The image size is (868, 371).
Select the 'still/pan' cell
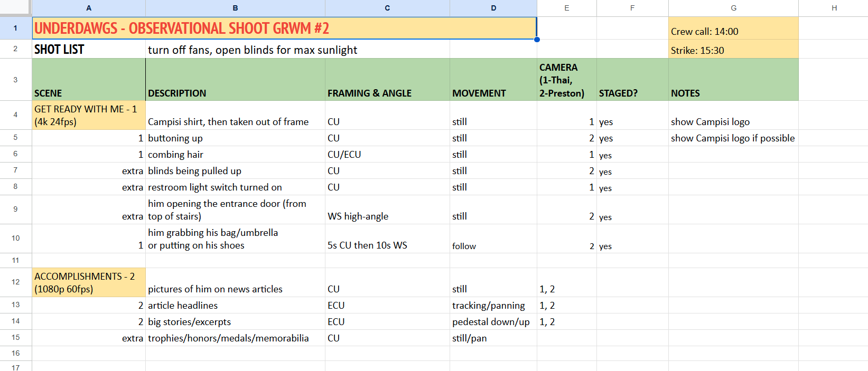[493, 338]
